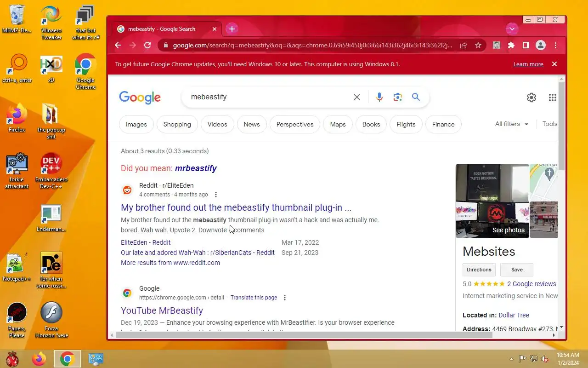
Task: Open a new tab with the plus button
Action: pyautogui.click(x=232, y=29)
